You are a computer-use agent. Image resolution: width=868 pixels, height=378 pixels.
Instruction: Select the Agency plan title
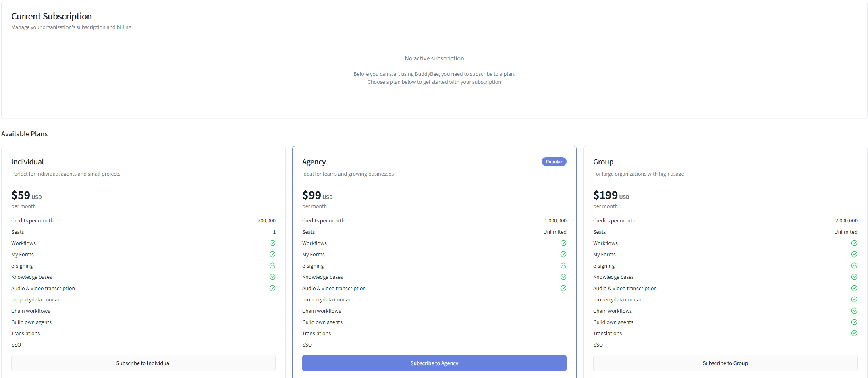tap(314, 162)
